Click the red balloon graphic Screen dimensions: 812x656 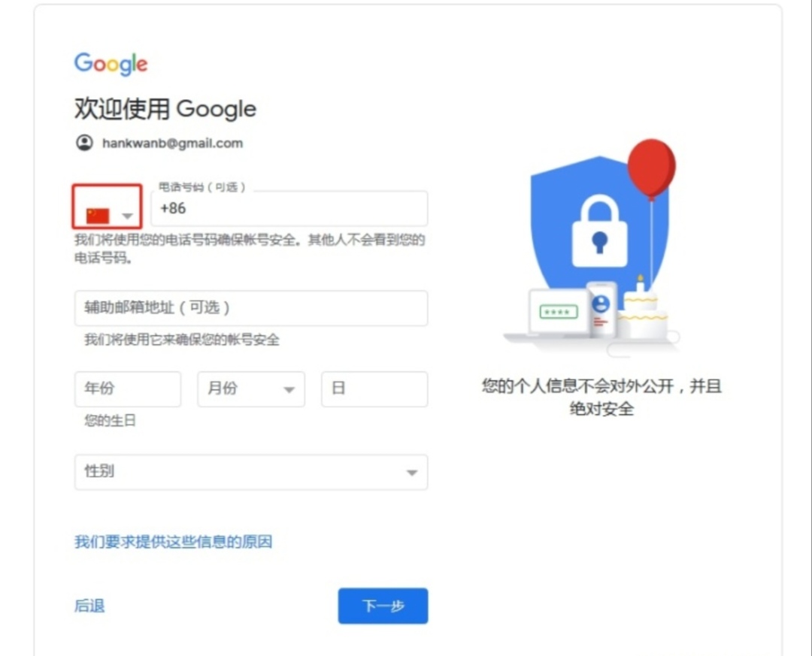[x=651, y=169]
